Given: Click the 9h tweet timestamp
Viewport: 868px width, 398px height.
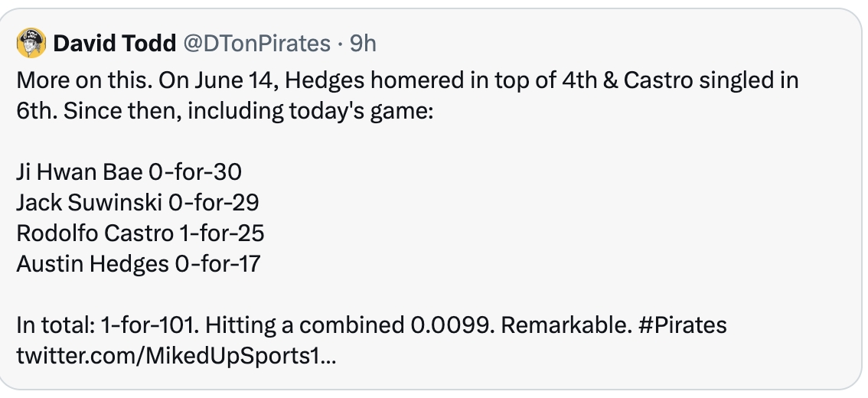Looking at the screenshot, I should tap(363, 43).
